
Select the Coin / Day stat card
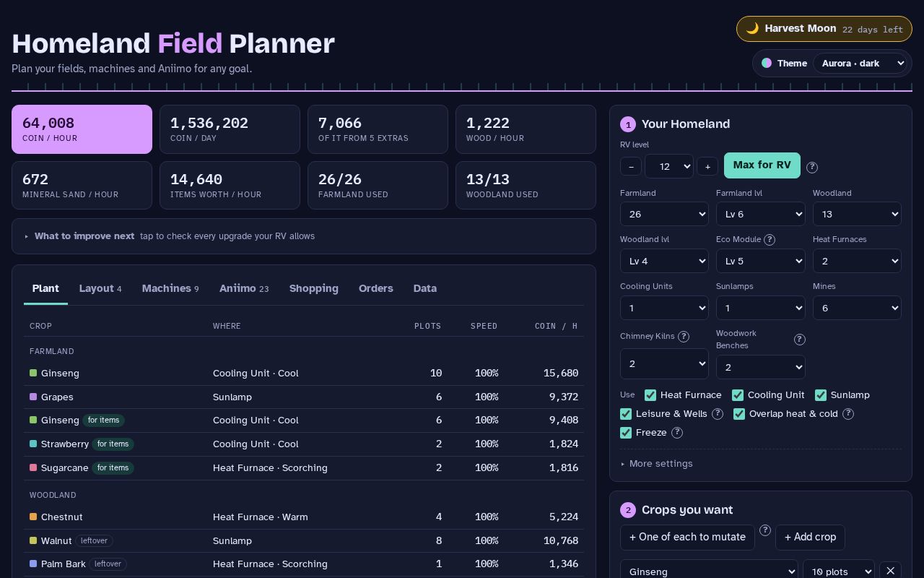coord(230,129)
